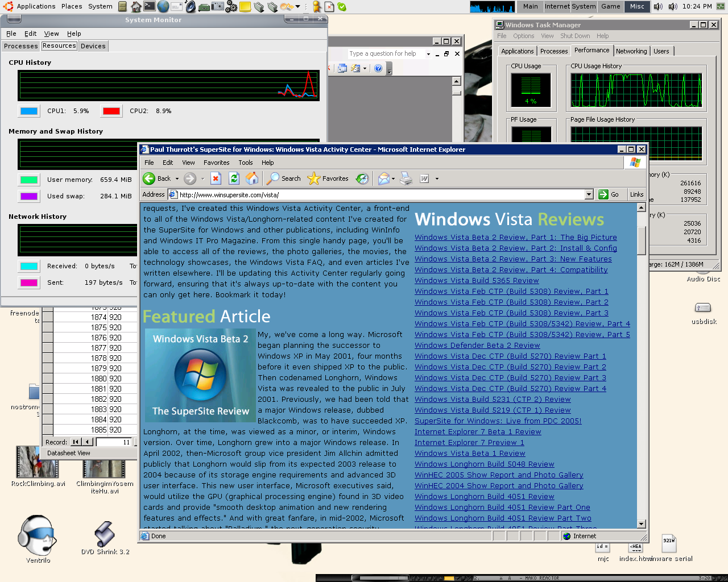The image size is (728, 582).
Task: Click the help question-mark icon in background window
Action: [x=378, y=68]
